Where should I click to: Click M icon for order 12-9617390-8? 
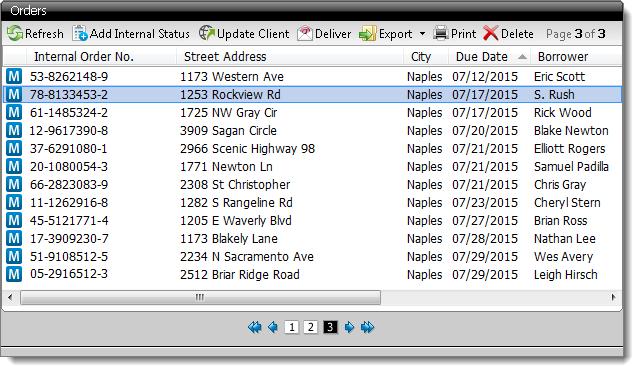pos(14,130)
